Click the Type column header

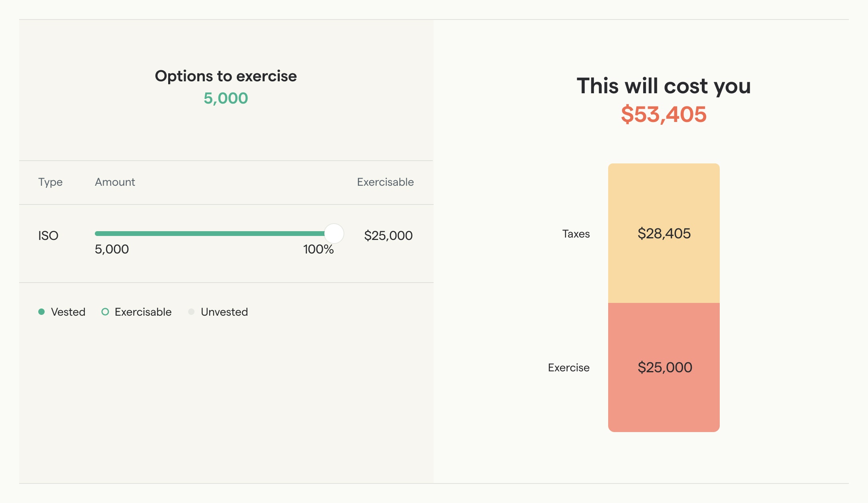click(50, 182)
